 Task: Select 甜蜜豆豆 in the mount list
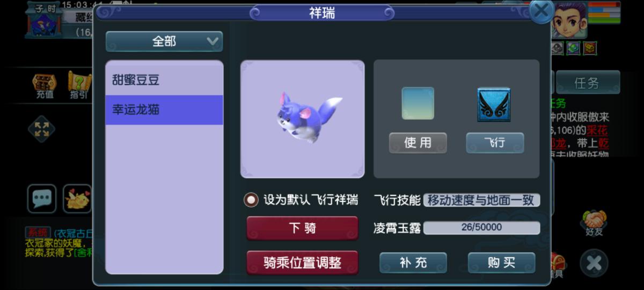coord(164,81)
